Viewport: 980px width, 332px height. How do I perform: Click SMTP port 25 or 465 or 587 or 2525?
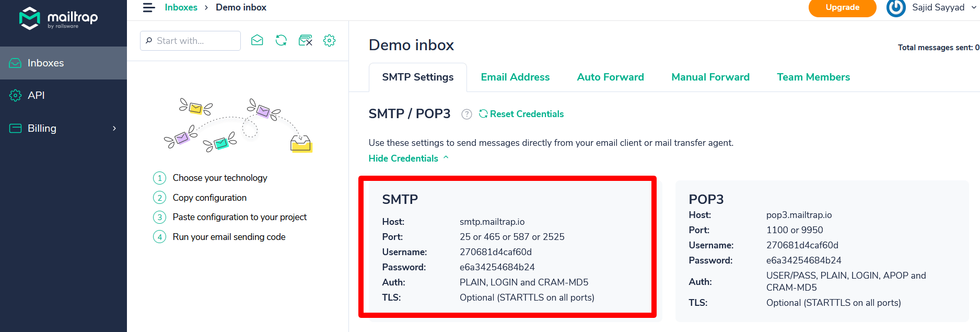(512, 237)
